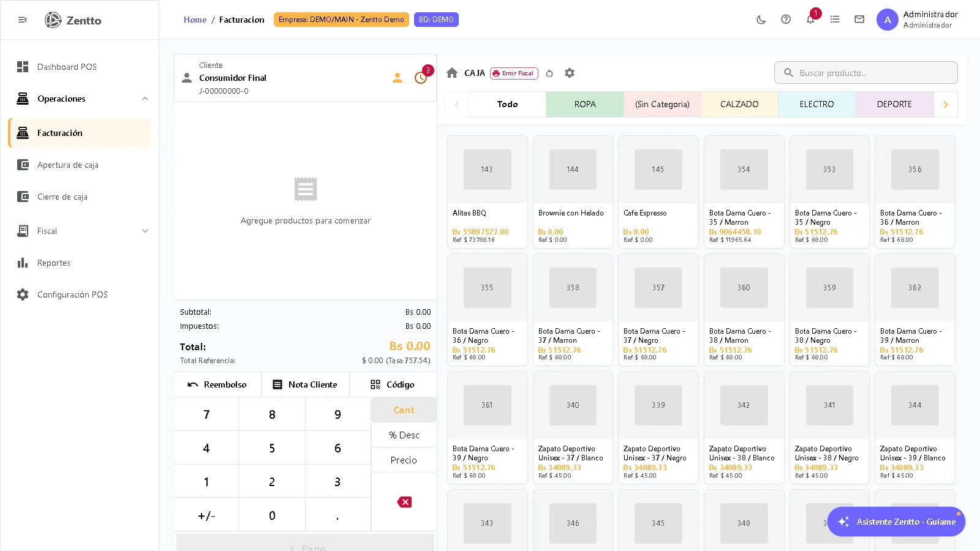
Task: Click the Empresa DEMO/MAIN badge
Action: (341, 20)
